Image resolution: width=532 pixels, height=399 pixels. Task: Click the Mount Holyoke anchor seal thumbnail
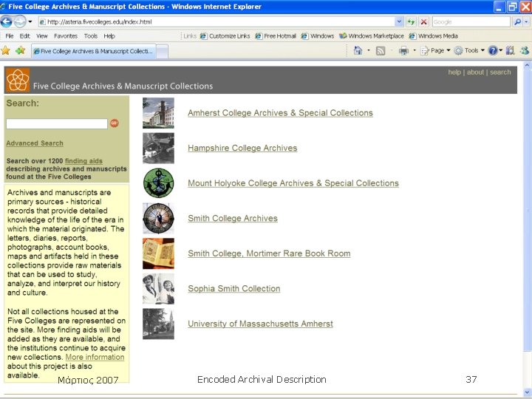click(158, 183)
